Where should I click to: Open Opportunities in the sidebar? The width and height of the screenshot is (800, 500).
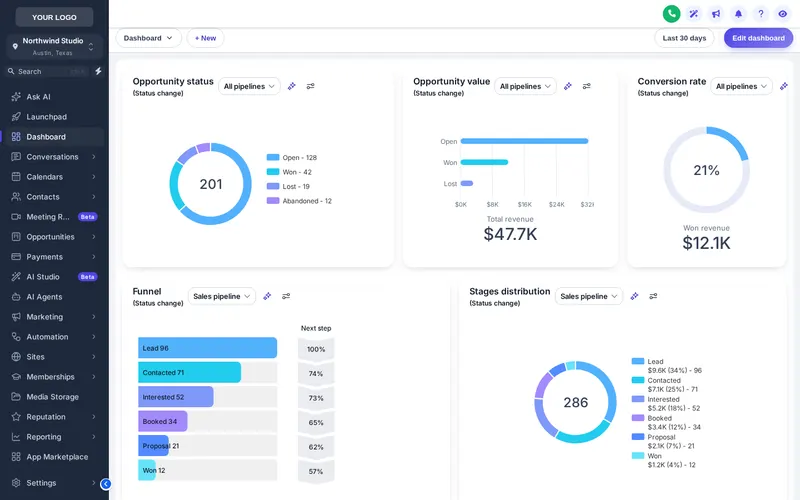click(54, 237)
